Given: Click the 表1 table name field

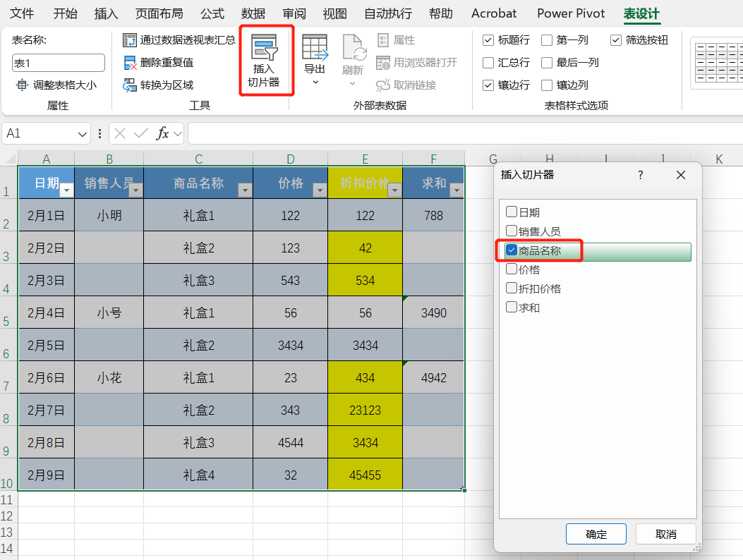Looking at the screenshot, I should point(59,63).
